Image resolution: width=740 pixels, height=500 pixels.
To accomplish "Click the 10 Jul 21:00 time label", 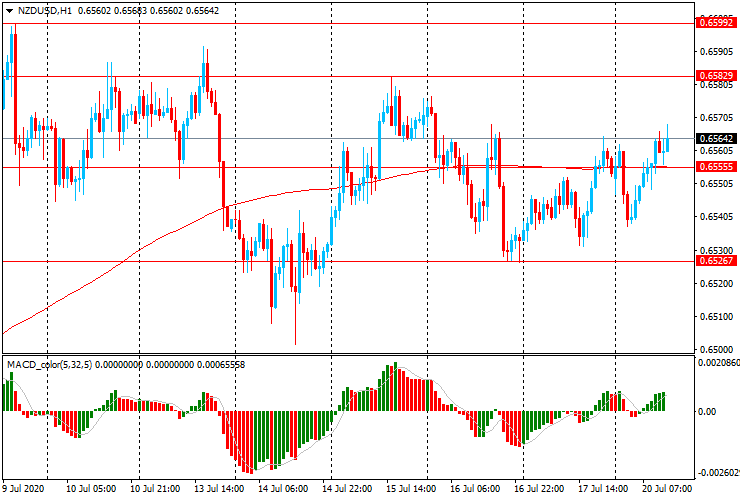I will pos(155,489).
